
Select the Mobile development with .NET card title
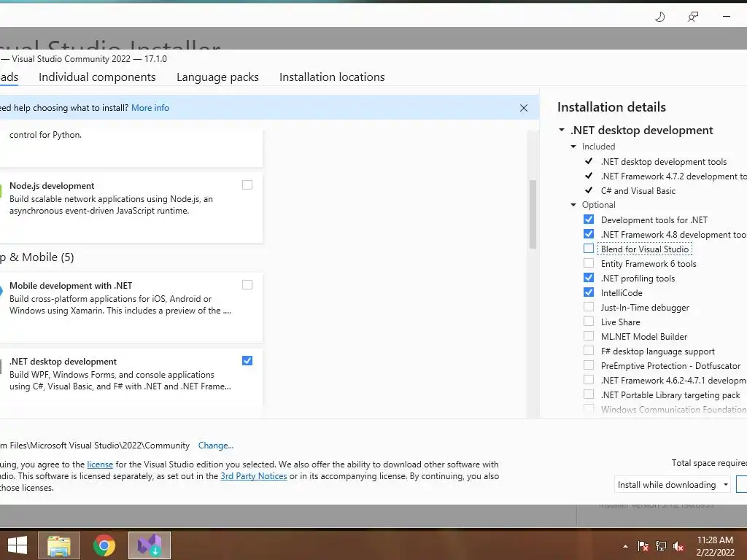tap(71, 286)
